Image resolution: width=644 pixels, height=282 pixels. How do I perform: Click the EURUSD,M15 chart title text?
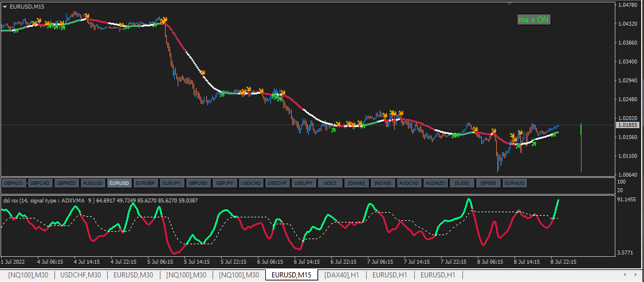pos(27,6)
